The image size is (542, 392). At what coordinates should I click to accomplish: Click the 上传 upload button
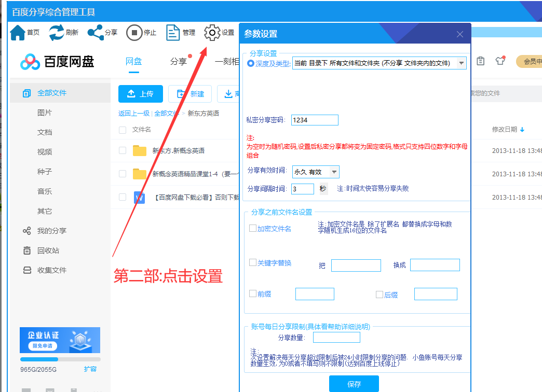pyautogui.click(x=140, y=94)
